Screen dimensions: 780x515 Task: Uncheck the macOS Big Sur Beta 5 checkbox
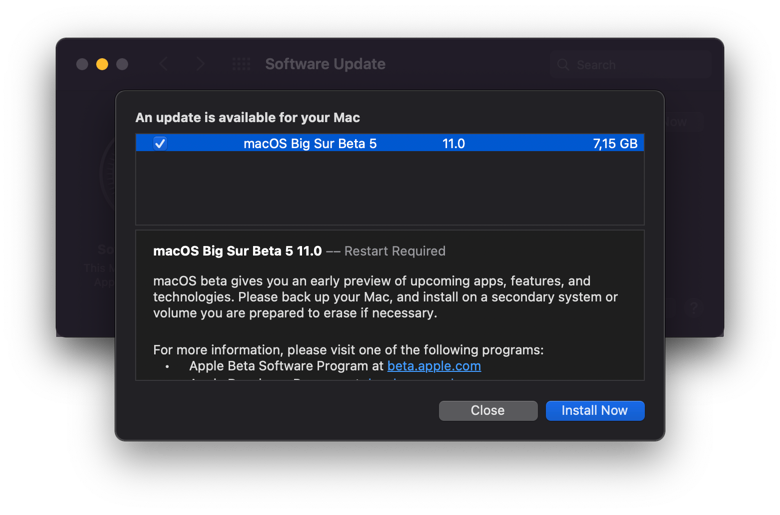[x=160, y=143]
